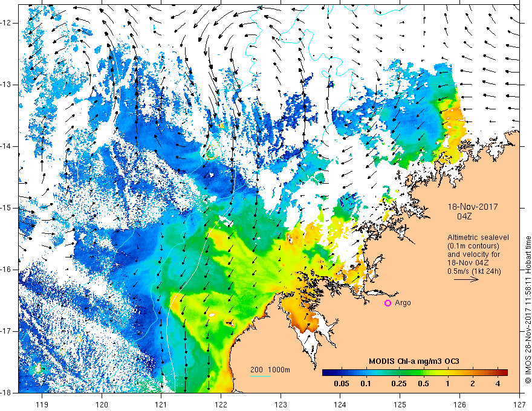Click colorbar label '1'
532x411 pixels.
pos(448,384)
